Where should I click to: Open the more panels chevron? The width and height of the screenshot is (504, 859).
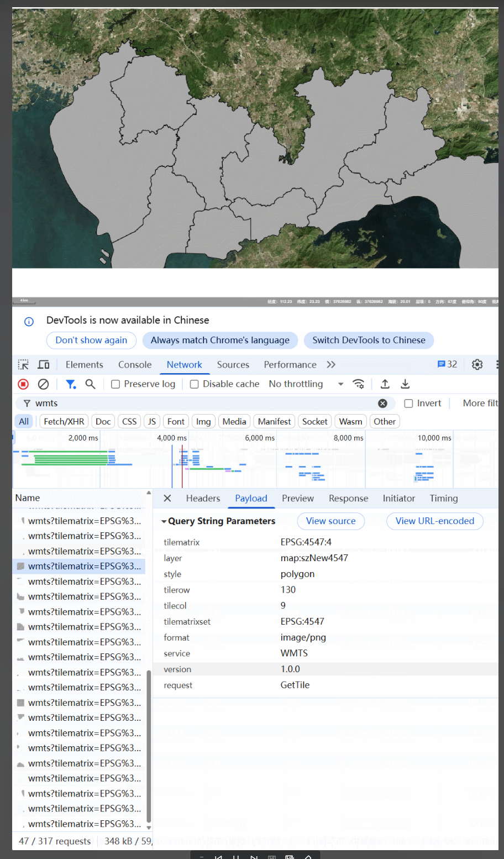point(330,364)
